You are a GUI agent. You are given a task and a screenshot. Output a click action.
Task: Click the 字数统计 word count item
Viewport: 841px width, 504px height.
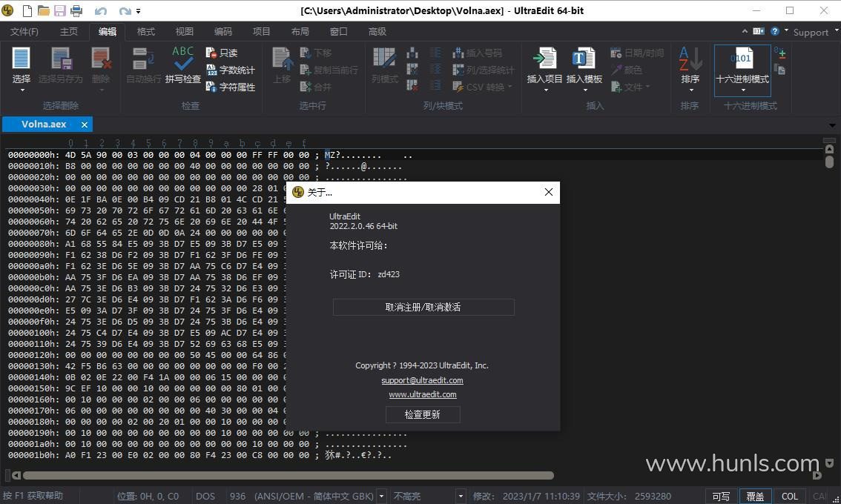pyautogui.click(x=231, y=70)
